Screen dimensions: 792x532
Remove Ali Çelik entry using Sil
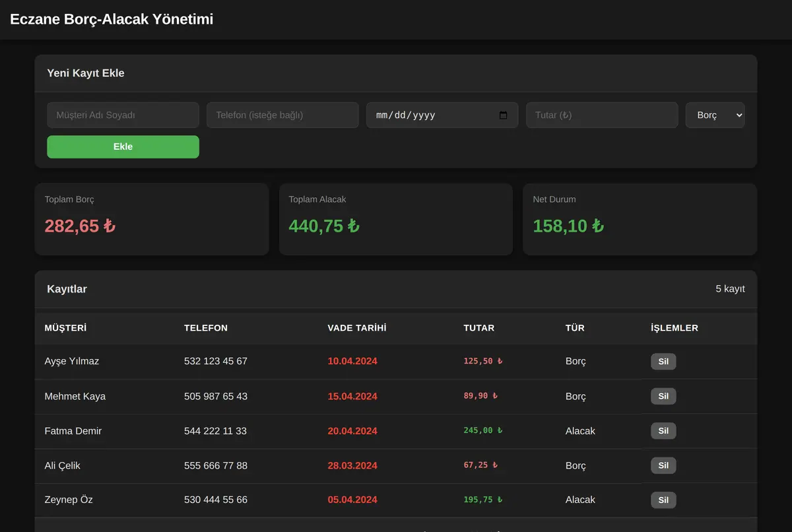point(663,465)
